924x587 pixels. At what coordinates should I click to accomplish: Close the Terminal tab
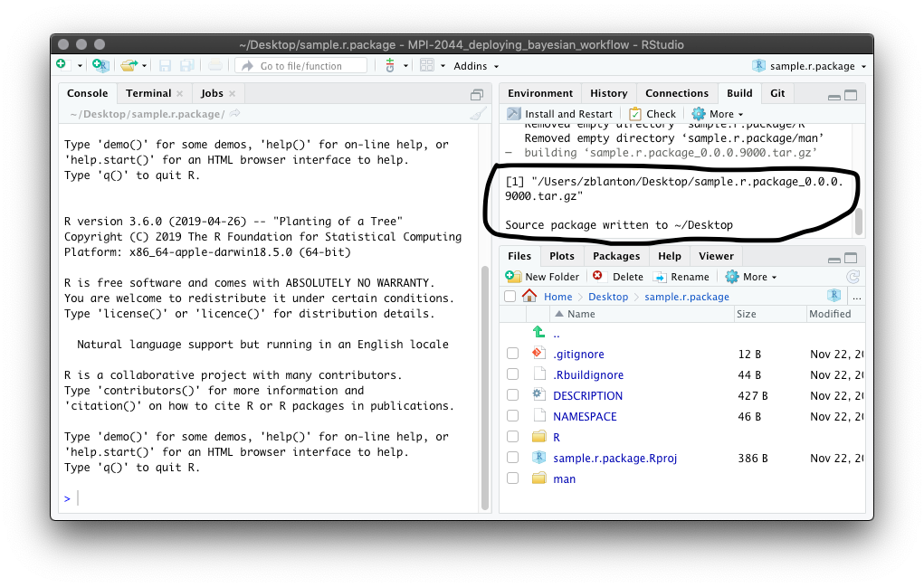180,94
